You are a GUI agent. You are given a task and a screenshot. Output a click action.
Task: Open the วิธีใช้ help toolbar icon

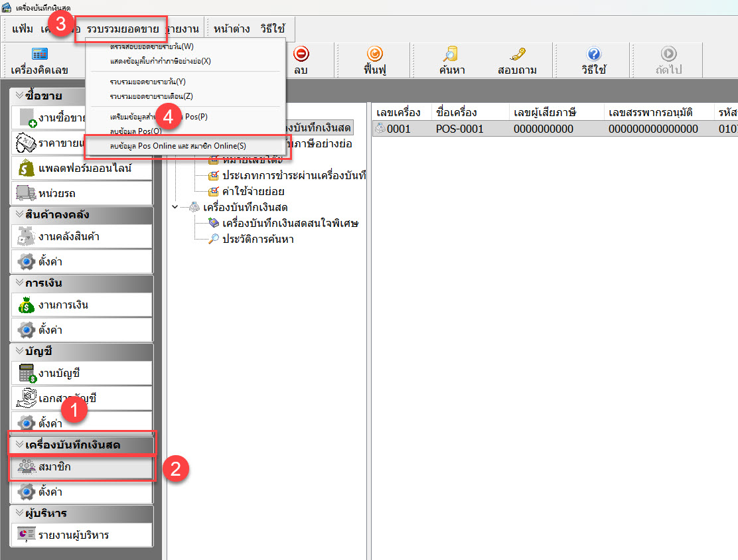593,60
